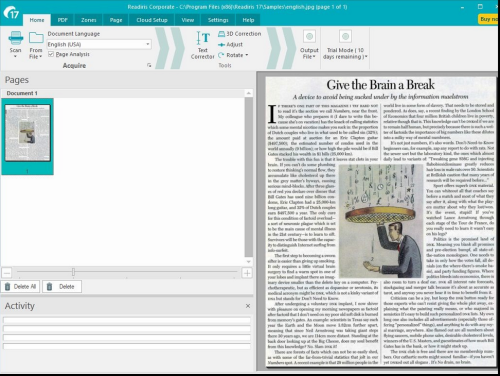Select the Adjust tool
This screenshot has width=500, height=376.
[230, 45]
